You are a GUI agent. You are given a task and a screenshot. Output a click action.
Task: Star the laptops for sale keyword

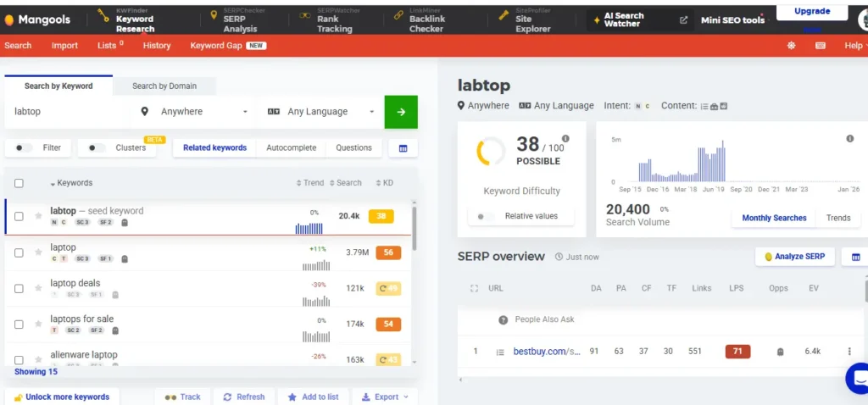coord(38,325)
